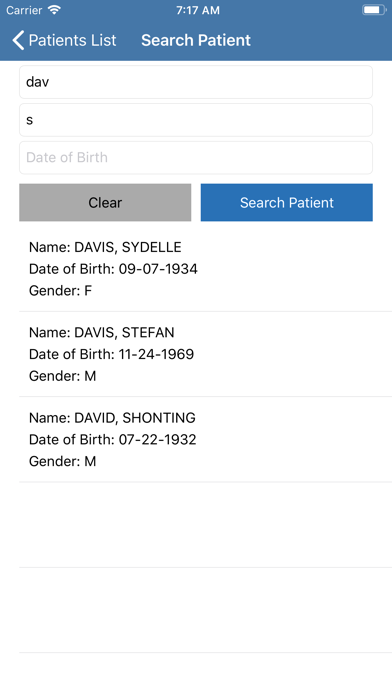Open the Date of Birth field
Screen dimensions: 392x696
click(x=196, y=158)
